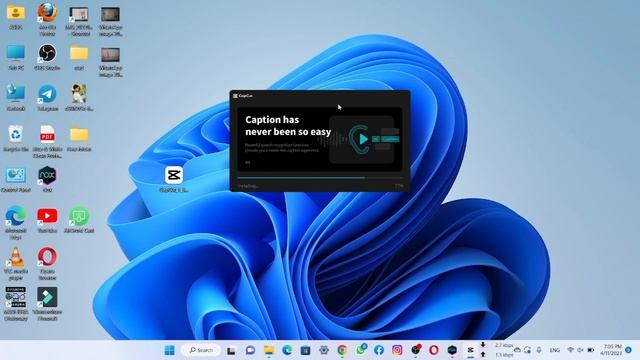The height and width of the screenshot is (360, 640).
Task: Open the taskbar clock and date
Action: coord(611,350)
